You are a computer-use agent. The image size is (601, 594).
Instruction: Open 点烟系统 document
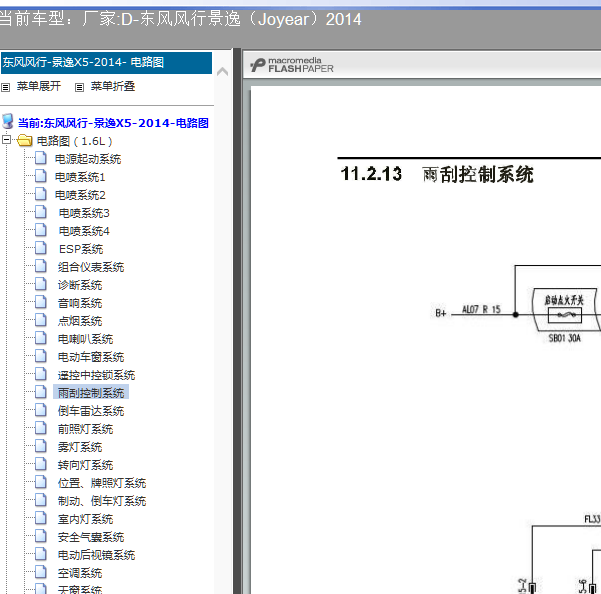pyautogui.click(x=80, y=321)
